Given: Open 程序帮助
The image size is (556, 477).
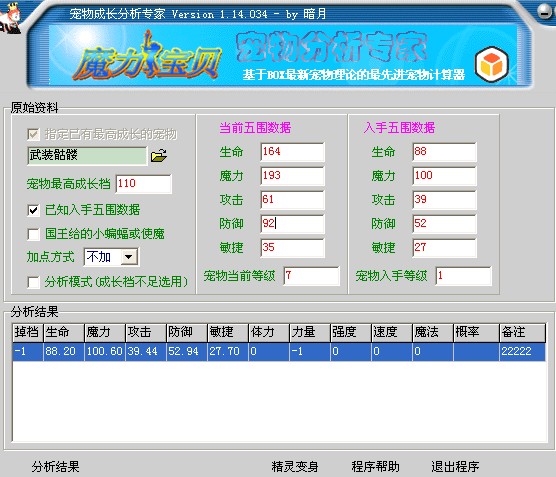Looking at the screenshot, I should click(x=376, y=466).
